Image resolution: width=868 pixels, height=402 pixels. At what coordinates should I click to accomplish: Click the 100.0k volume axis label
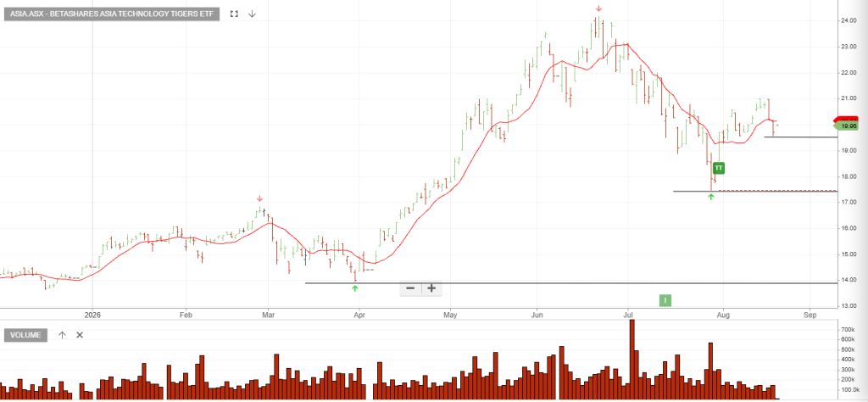849,390
